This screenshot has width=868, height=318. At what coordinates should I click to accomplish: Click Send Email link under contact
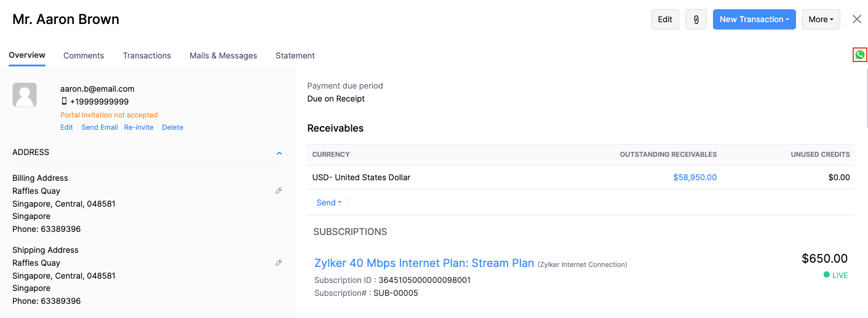(x=100, y=127)
